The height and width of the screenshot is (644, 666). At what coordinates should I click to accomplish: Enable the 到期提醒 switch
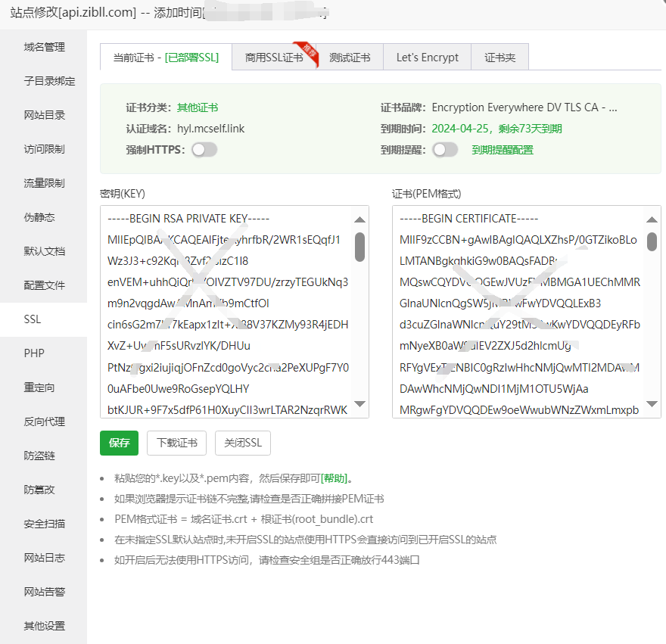445,150
